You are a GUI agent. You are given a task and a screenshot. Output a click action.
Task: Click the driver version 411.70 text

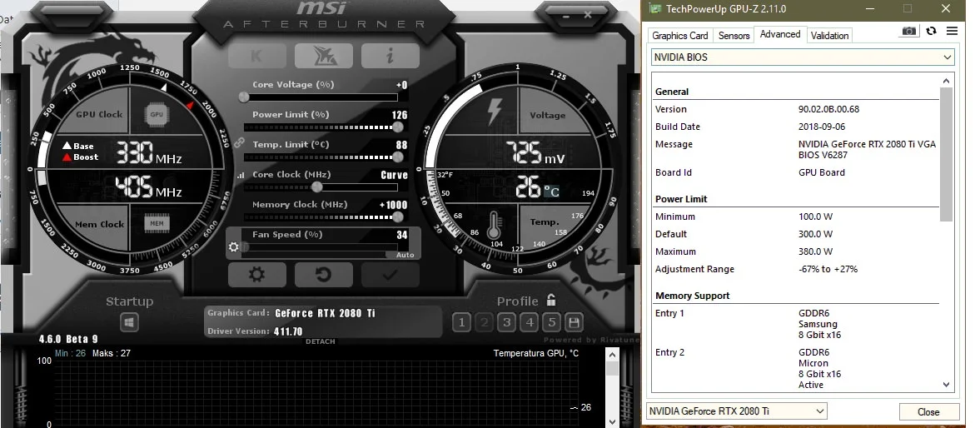coord(288,331)
